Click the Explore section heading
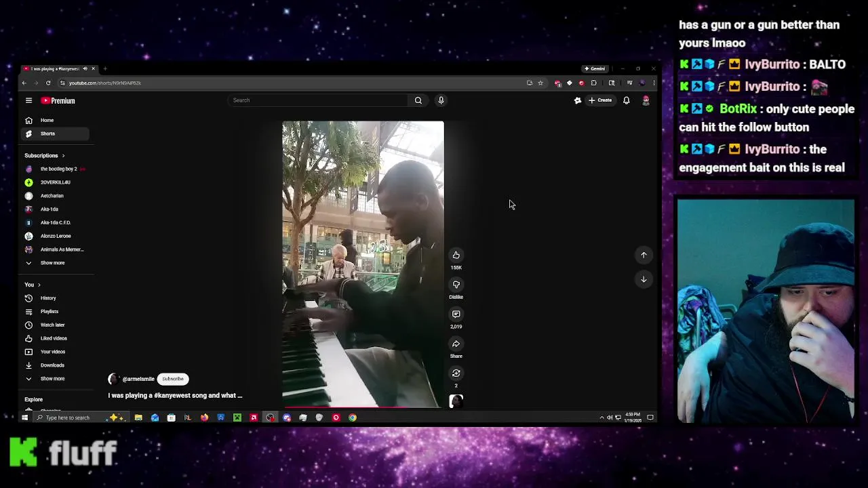Screen dimensions: 868x488 (33, 400)
